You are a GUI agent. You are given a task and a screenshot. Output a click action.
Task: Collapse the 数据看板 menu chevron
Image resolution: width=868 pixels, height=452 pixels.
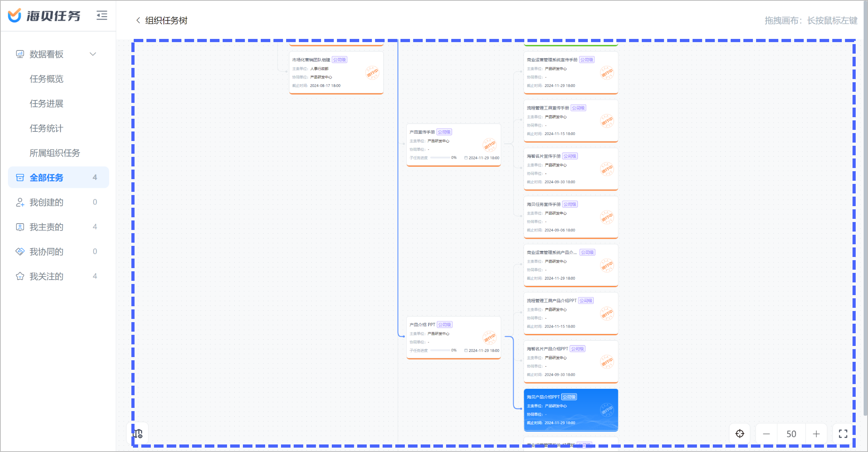pyautogui.click(x=93, y=54)
